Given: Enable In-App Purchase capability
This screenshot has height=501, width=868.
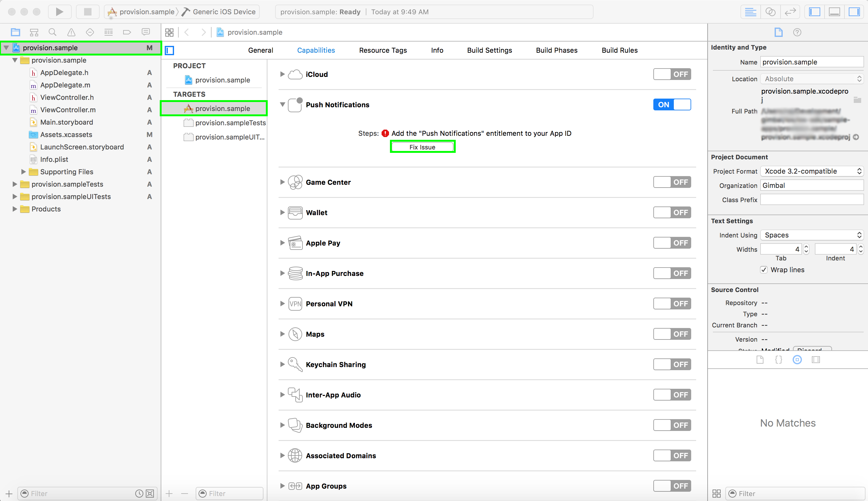Looking at the screenshot, I should tap(672, 273).
